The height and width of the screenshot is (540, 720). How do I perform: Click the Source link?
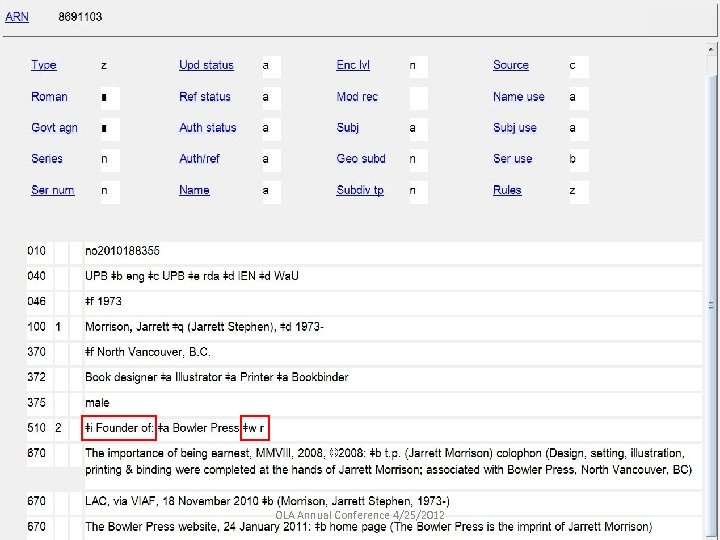511,65
